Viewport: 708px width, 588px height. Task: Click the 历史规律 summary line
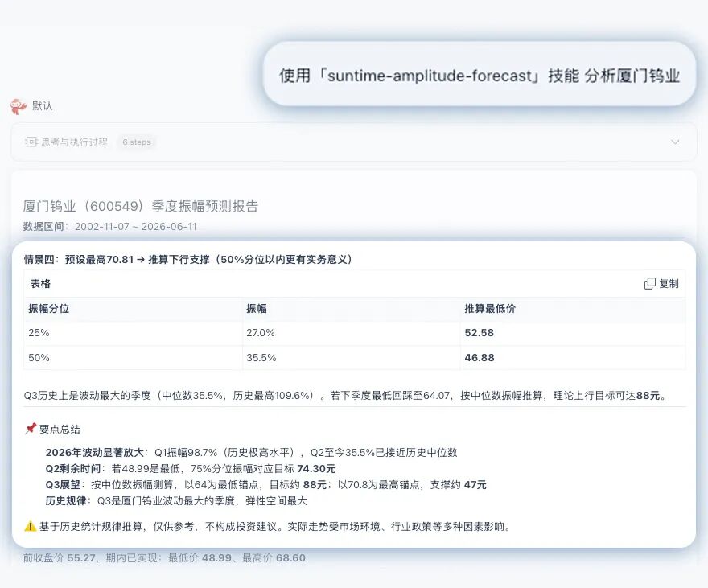pyautogui.click(x=176, y=501)
